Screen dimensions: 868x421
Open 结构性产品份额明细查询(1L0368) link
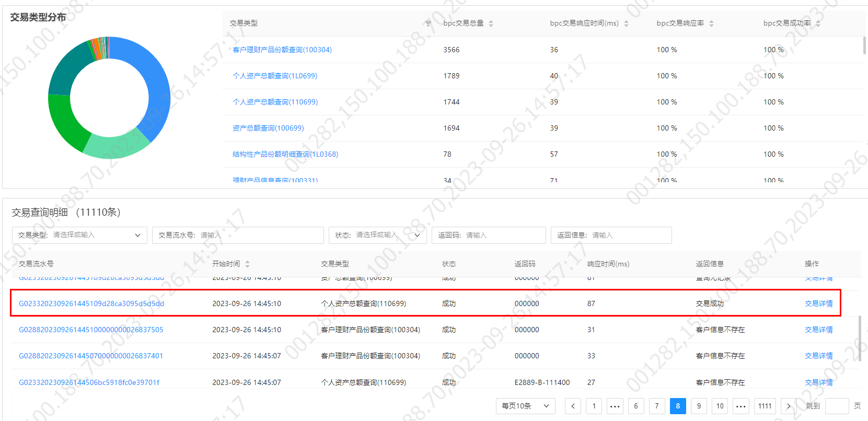click(x=285, y=154)
